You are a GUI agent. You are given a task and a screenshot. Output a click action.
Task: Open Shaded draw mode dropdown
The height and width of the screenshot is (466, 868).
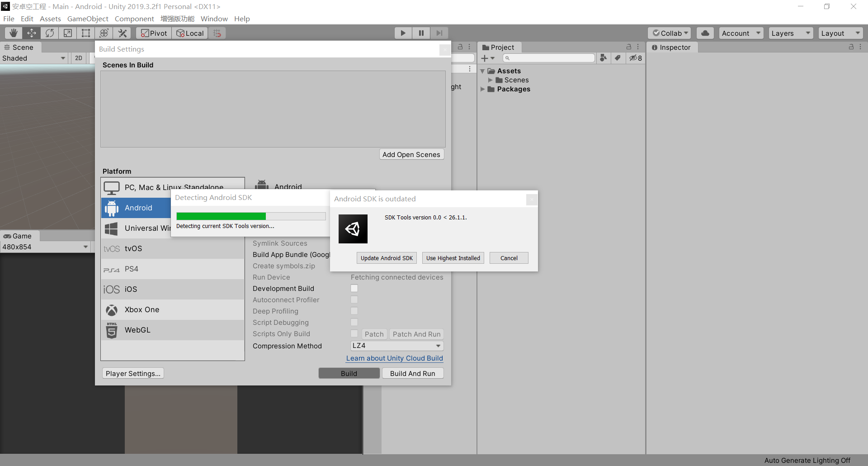tap(34, 58)
